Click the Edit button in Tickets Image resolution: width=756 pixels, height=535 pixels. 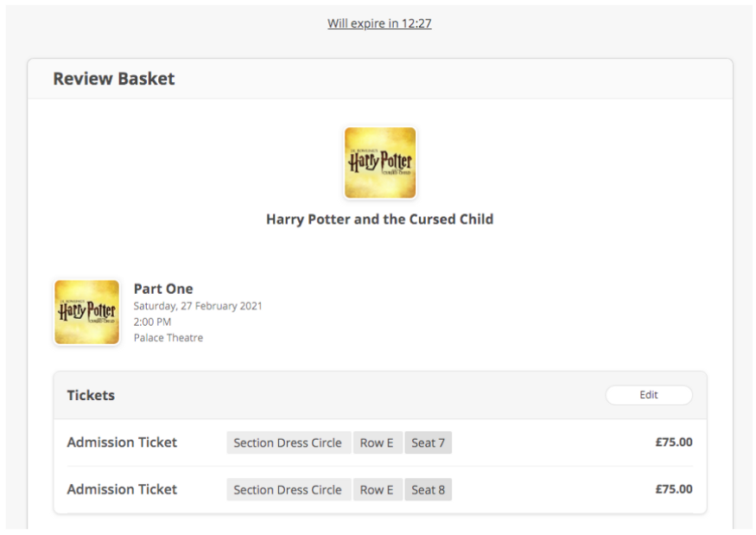649,395
